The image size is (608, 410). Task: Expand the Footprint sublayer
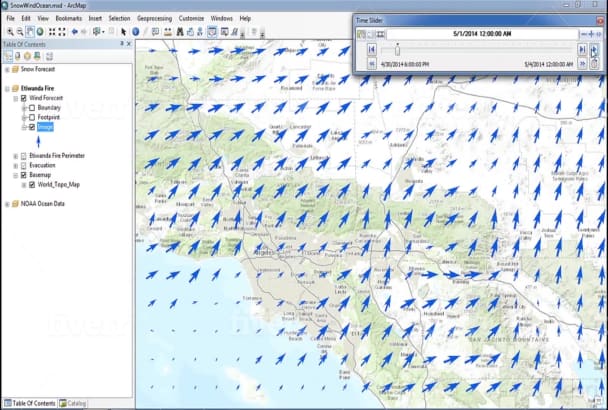pos(24,118)
